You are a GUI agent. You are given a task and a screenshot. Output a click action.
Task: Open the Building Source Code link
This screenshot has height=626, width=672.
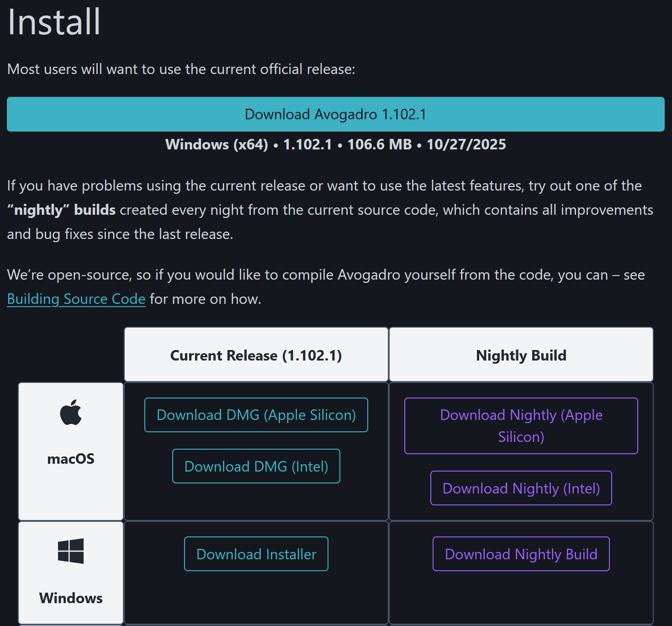pyautogui.click(x=76, y=299)
